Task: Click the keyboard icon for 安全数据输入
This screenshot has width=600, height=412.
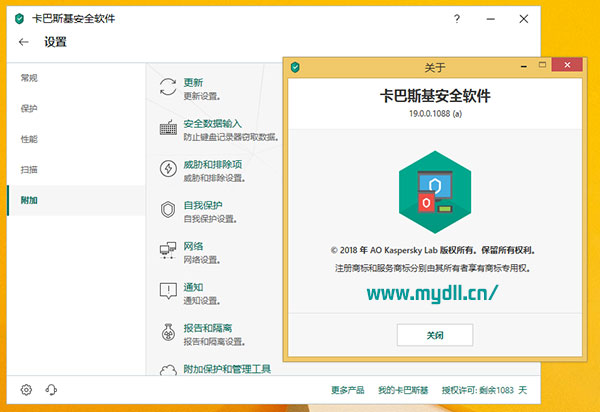Action: point(168,128)
